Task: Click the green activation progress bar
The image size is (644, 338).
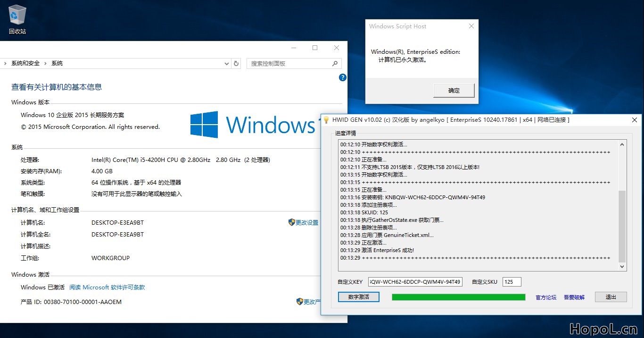Action: click(458, 297)
